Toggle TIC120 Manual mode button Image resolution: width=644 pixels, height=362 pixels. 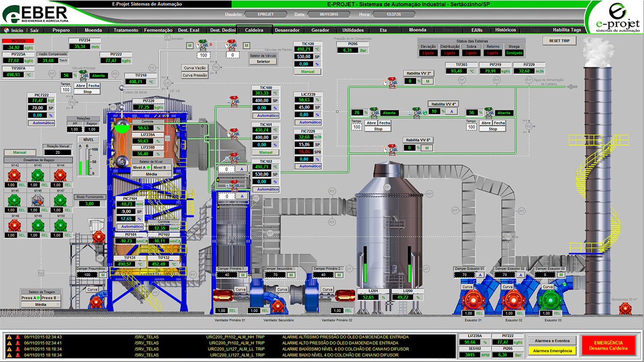click(308, 71)
